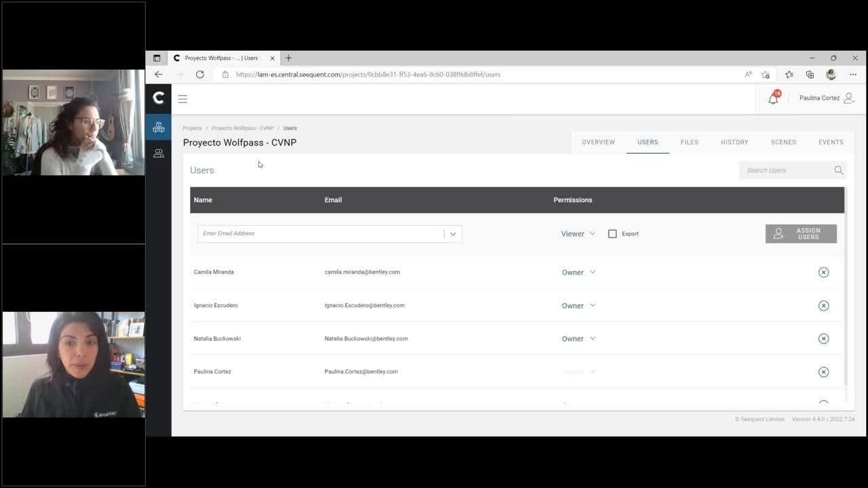868x488 pixels.
Task: Select the name Camila Miranda
Action: click(214, 272)
